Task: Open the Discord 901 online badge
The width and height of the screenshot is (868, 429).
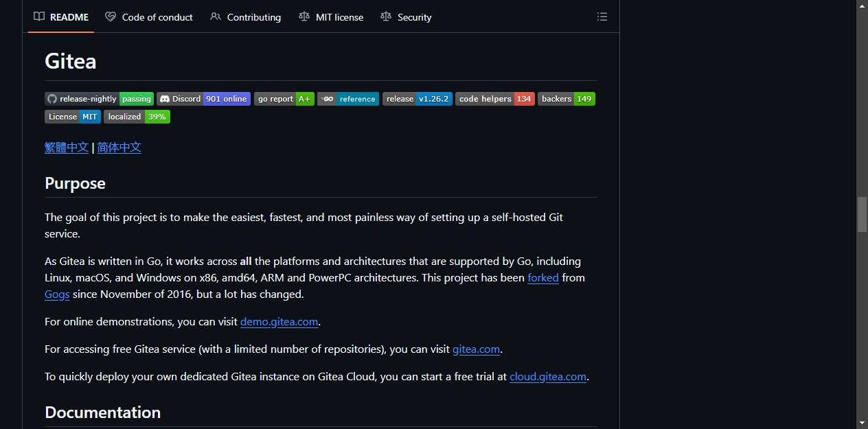Action: (x=204, y=99)
